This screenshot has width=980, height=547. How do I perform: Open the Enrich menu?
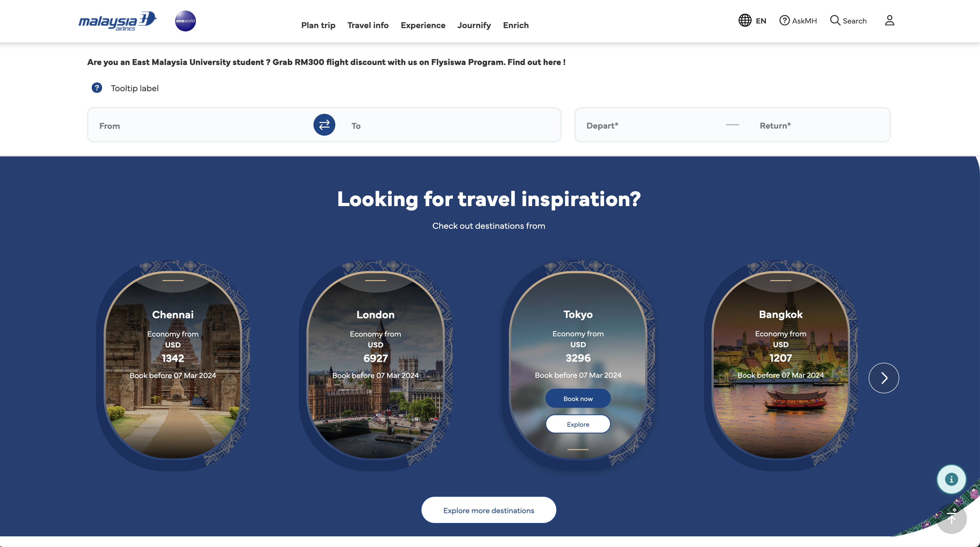coord(516,25)
